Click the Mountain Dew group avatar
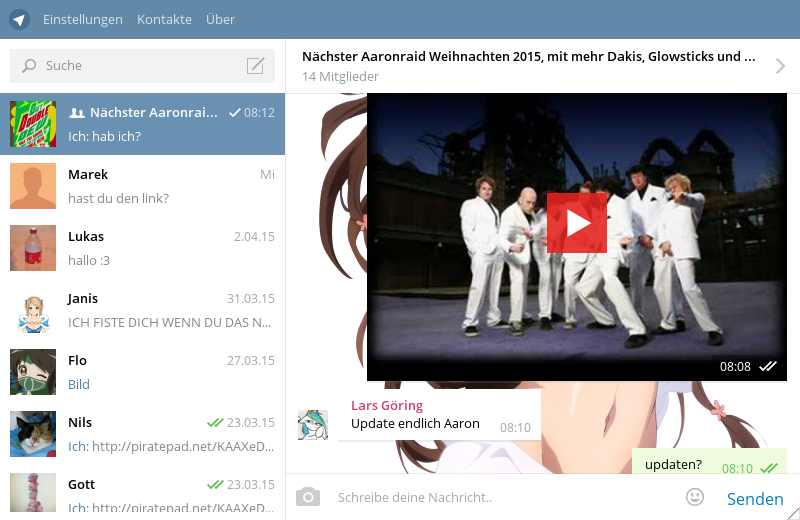The image size is (800, 520). pos(33,124)
